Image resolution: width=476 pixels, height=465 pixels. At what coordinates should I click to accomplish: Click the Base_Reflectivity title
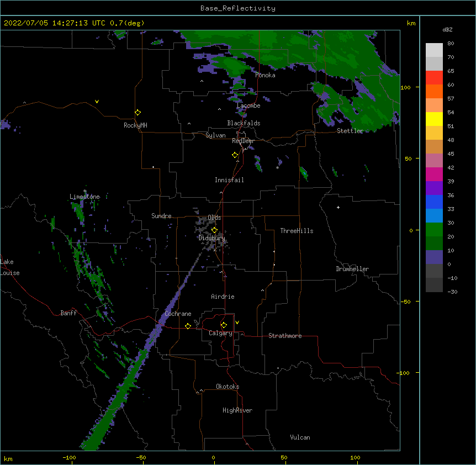coord(238,8)
